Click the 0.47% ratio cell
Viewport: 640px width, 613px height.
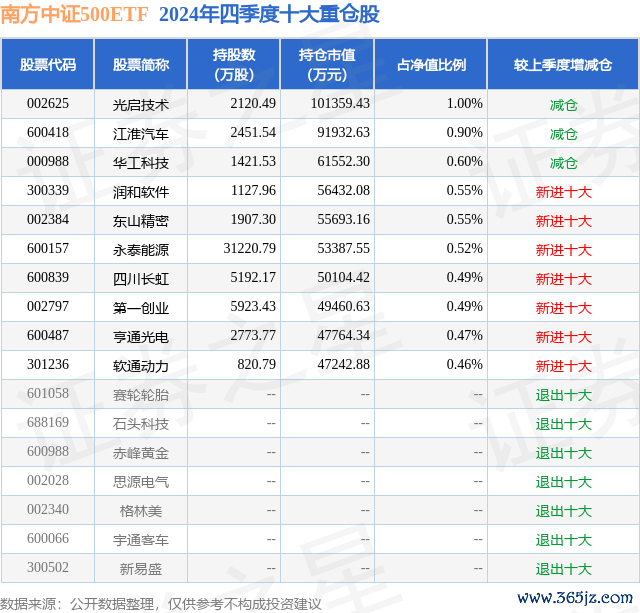(x=464, y=335)
